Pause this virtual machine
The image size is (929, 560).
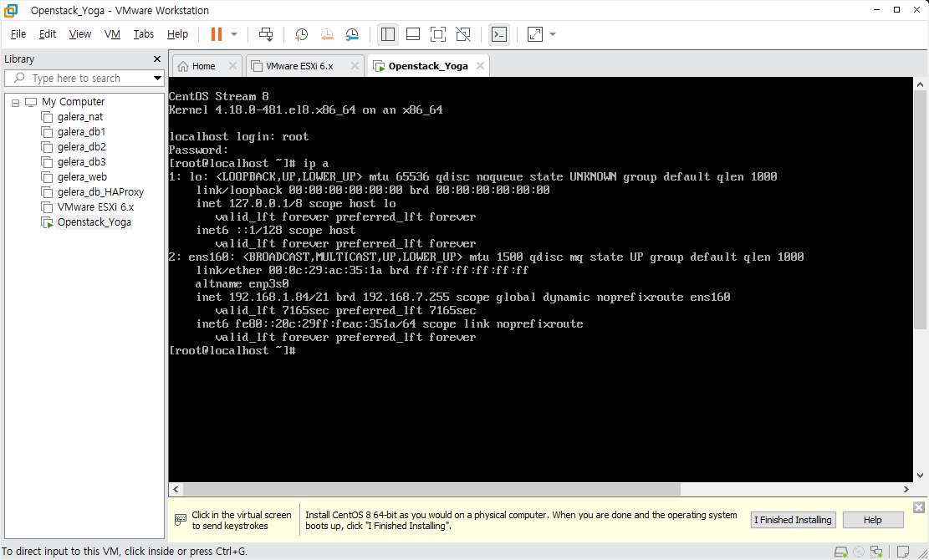(x=217, y=34)
